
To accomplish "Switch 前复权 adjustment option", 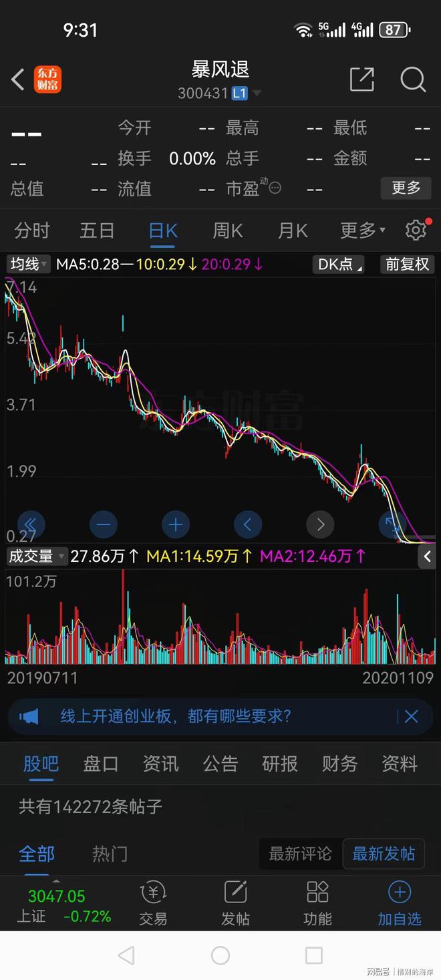I will coord(408,265).
